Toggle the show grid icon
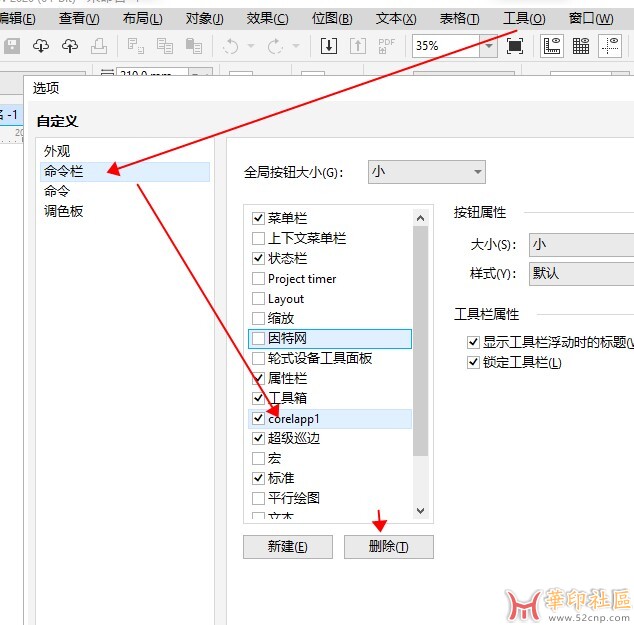 pyautogui.click(x=581, y=46)
